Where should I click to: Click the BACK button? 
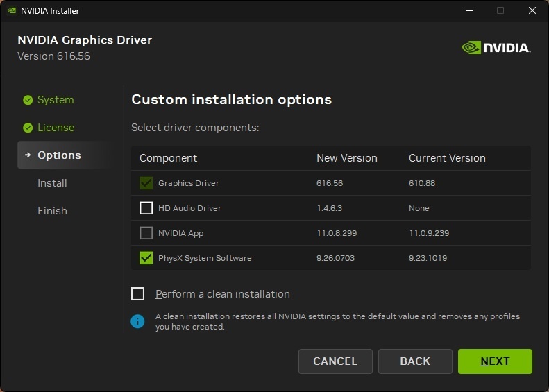(415, 361)
